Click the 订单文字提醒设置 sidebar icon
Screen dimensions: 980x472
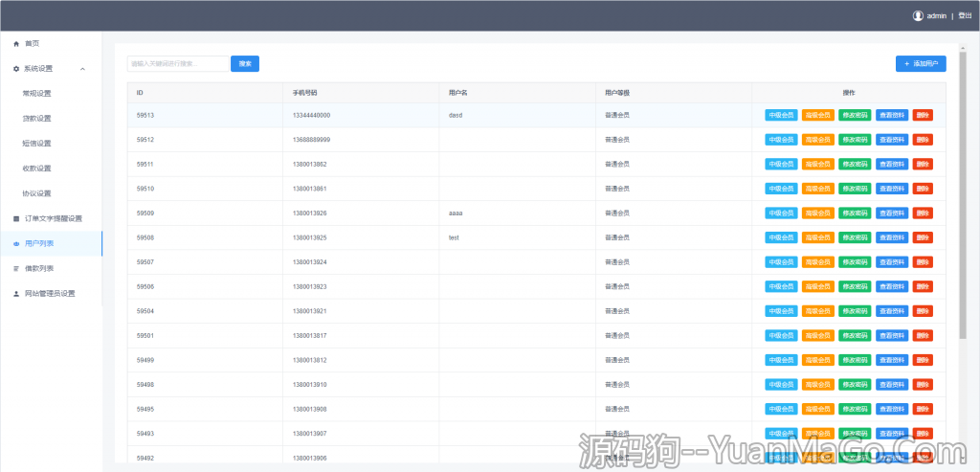(x=16, y=218)
